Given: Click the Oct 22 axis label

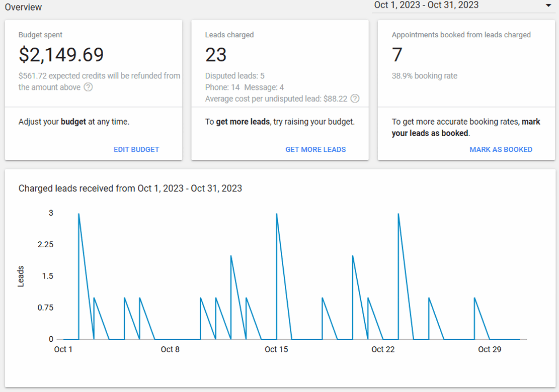Looking at the screenshot, I should [383, 350].
